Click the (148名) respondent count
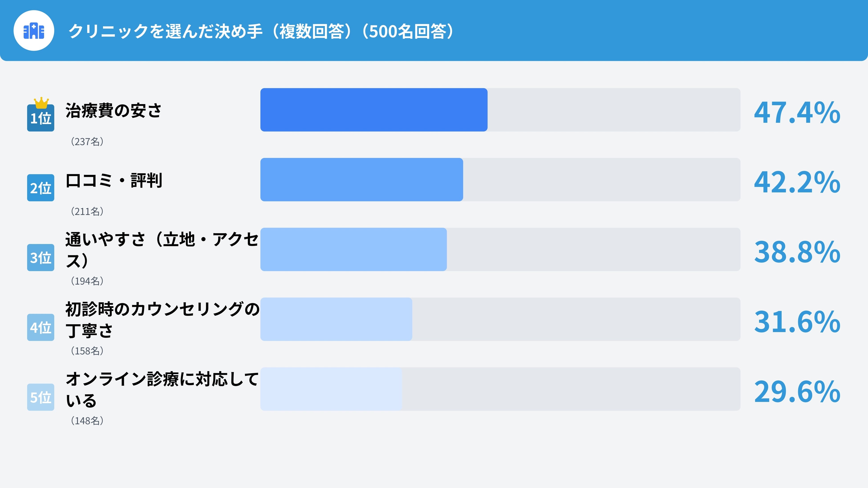This screenshot has width=868, height=488. point(87,421)
